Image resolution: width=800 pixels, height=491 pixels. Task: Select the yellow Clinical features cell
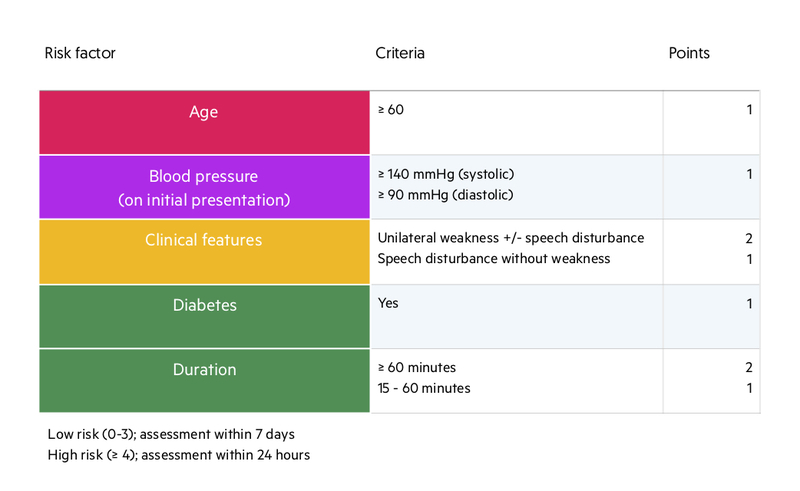pos(205,252)
